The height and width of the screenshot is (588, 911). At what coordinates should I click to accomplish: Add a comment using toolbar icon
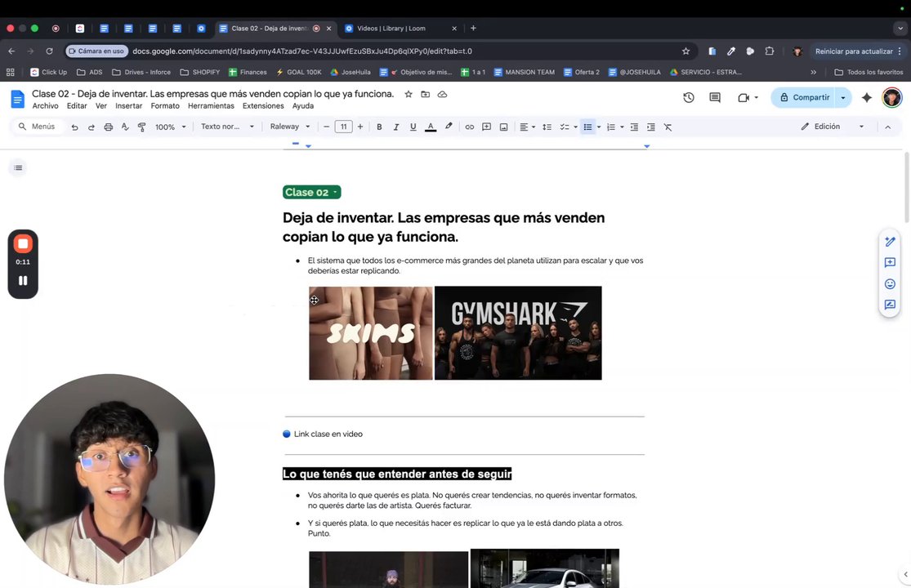click(486, 127)
